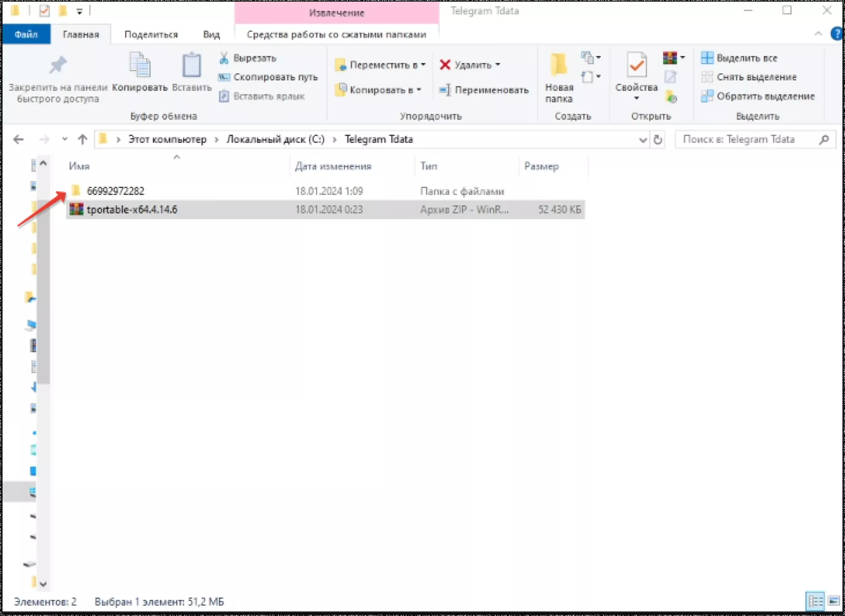Click the Копировать (Copy) ribbon icon

140,65
